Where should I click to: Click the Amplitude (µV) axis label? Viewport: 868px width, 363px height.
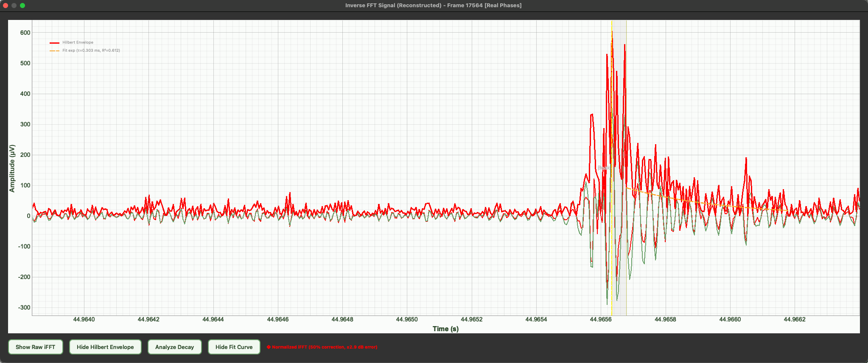click(x=12, y=168)
